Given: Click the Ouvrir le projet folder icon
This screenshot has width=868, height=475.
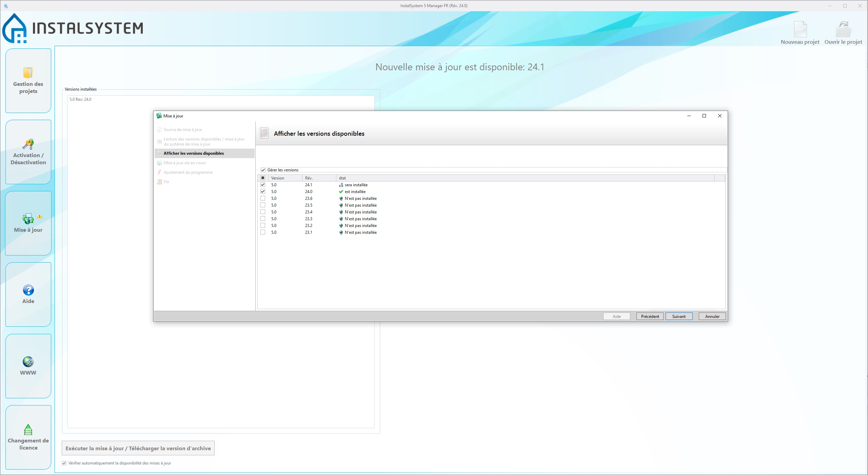Looking at the screenshot, I should (x=843, y=30).
